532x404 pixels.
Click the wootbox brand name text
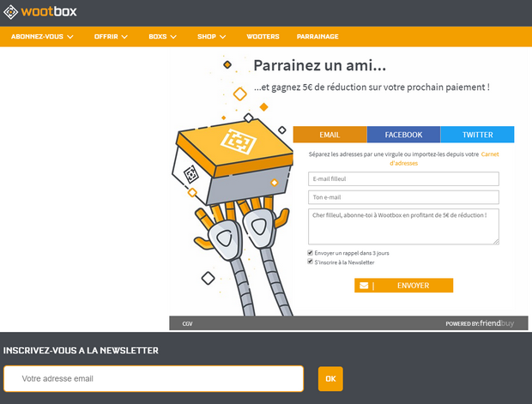49,12
